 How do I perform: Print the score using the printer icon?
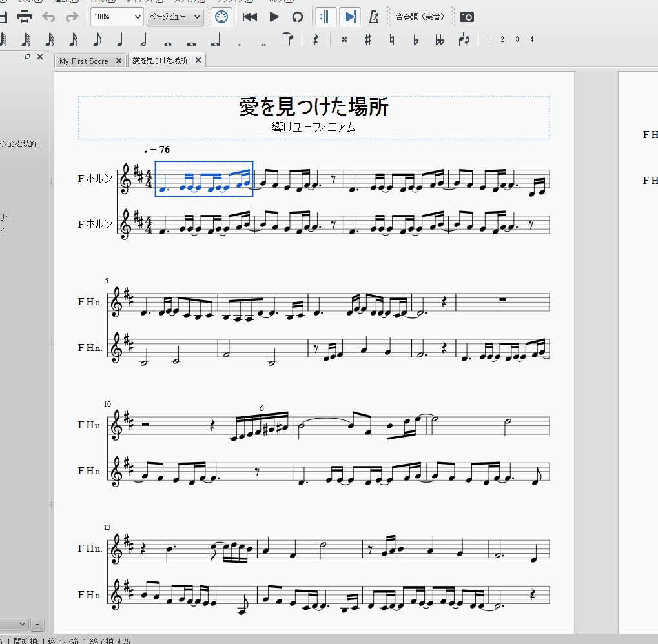point(25,17)
